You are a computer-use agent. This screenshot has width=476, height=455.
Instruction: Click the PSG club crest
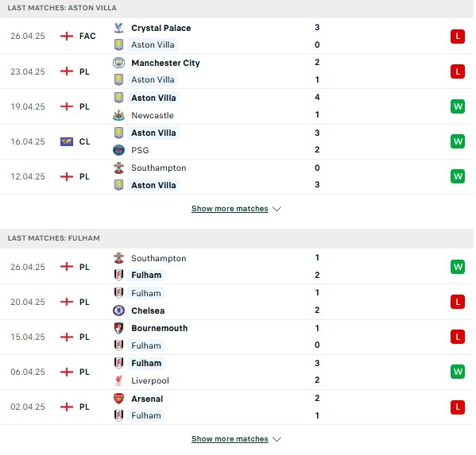(118, 150)
